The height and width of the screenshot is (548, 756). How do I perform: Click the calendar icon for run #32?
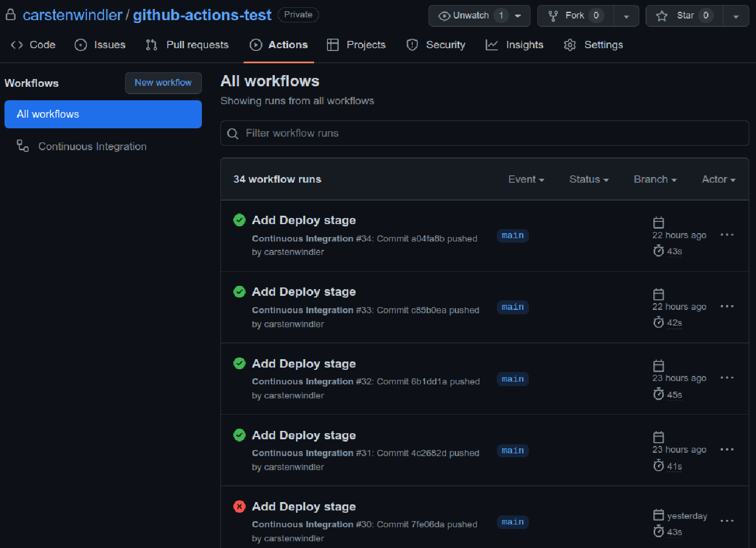pos(658,366)
